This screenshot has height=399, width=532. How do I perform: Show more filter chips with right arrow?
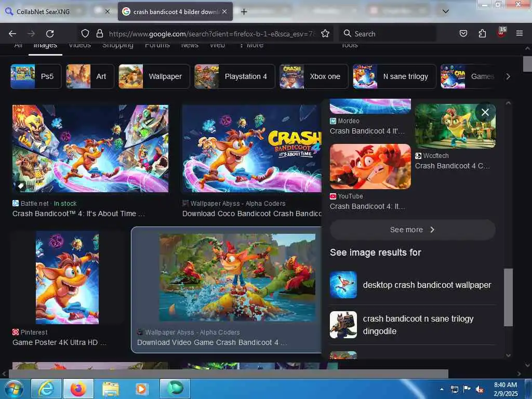coord(508,76)
